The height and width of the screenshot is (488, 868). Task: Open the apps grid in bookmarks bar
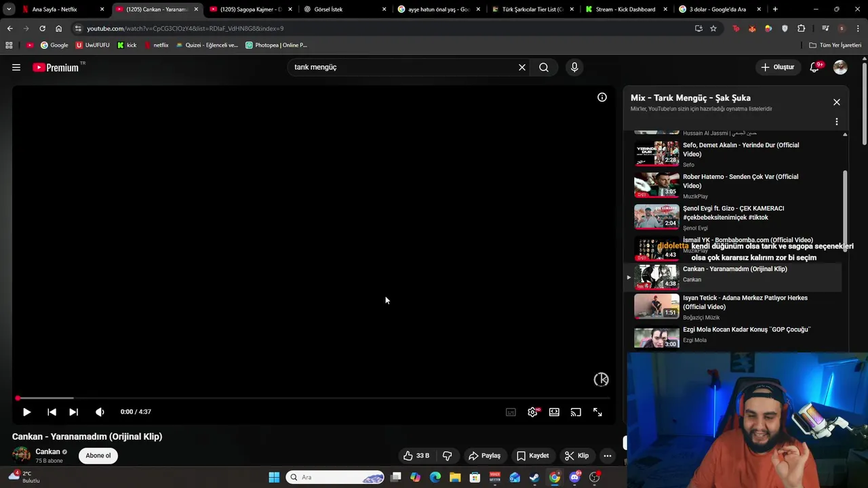pos(9,45)
